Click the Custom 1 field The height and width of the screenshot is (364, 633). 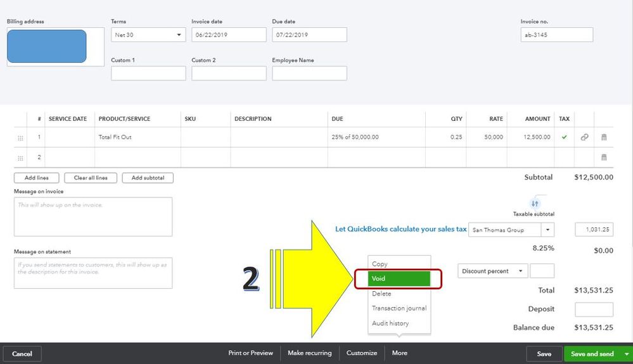[148, 73]
